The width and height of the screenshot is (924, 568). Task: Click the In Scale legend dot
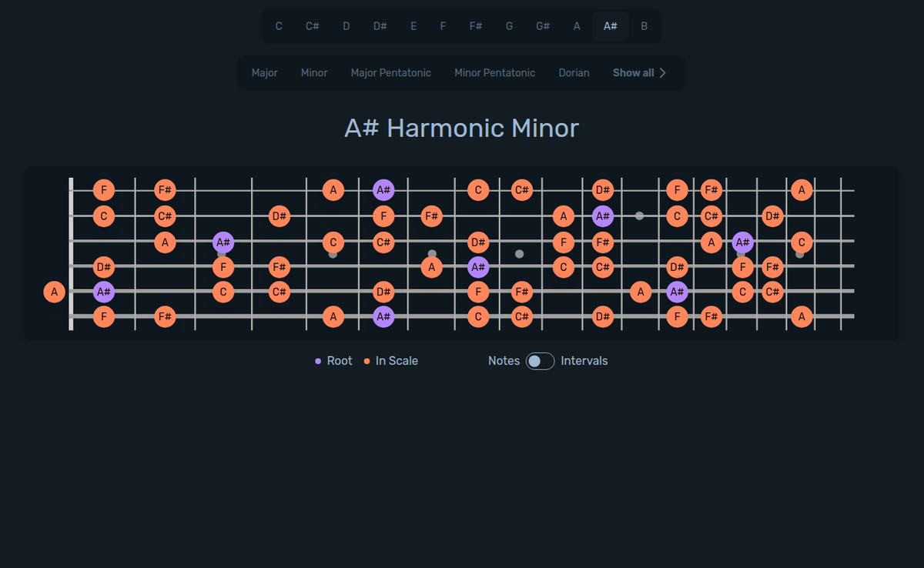click(x=366, y=360)
